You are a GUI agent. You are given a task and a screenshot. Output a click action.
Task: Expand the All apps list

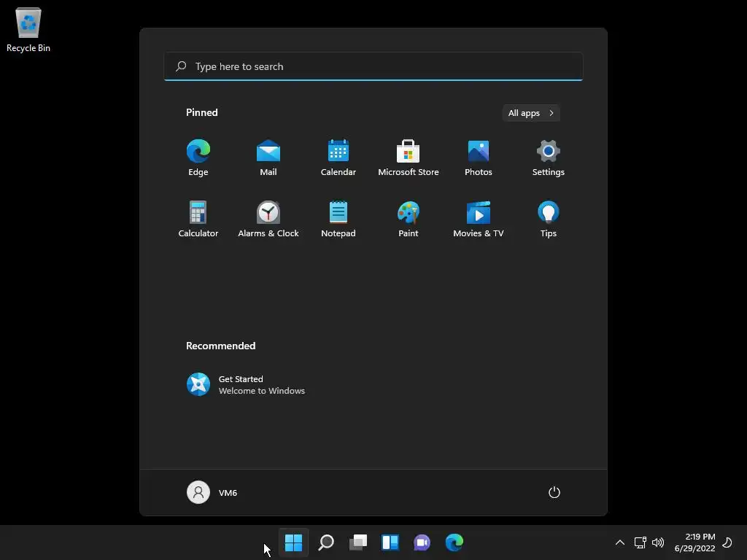pos(531,113)
